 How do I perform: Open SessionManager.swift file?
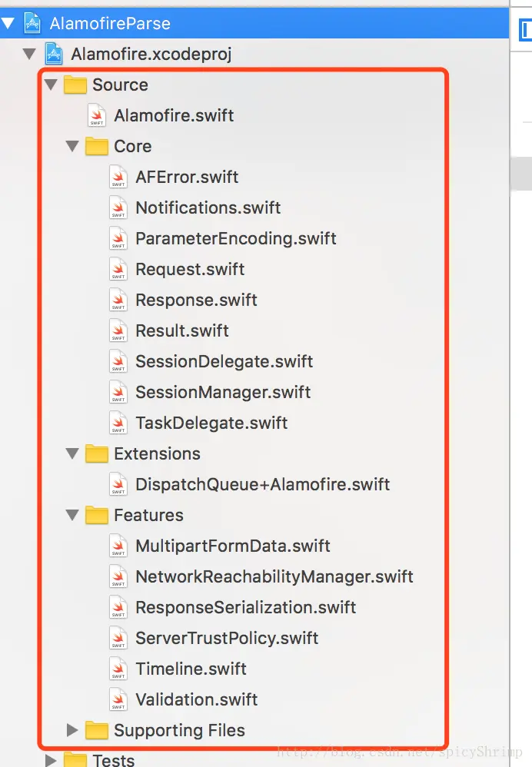tap(223, 392)
